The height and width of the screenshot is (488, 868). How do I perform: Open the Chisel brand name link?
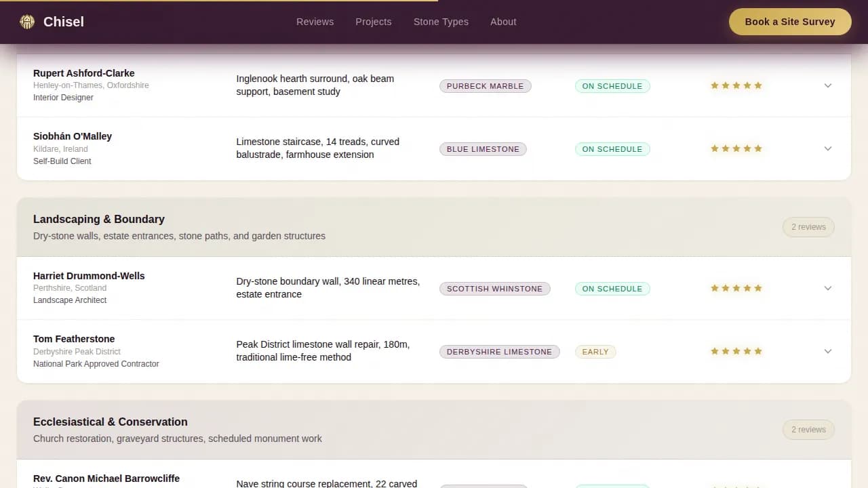click(64, 22)
